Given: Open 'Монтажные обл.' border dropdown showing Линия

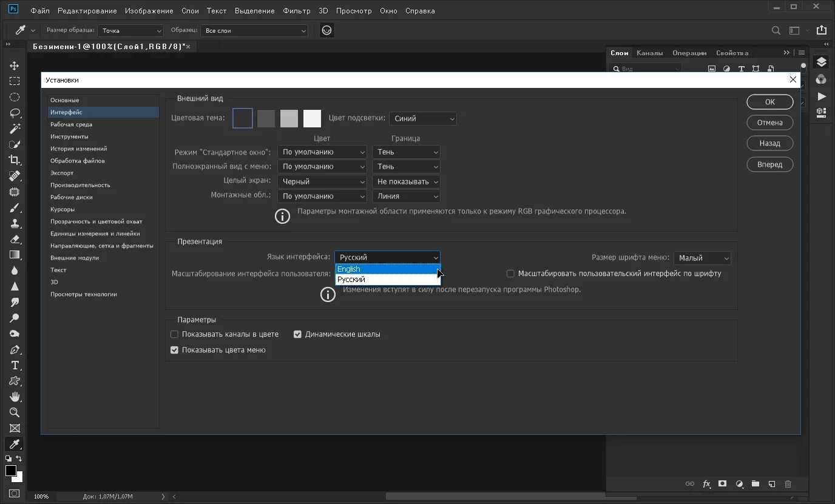Looking at the screenshot, I should 406,196.
